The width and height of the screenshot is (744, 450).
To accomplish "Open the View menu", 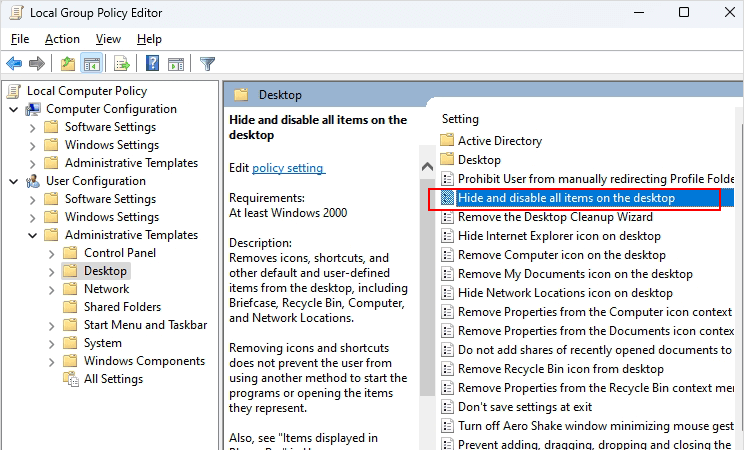I will (x=108, y=39).
